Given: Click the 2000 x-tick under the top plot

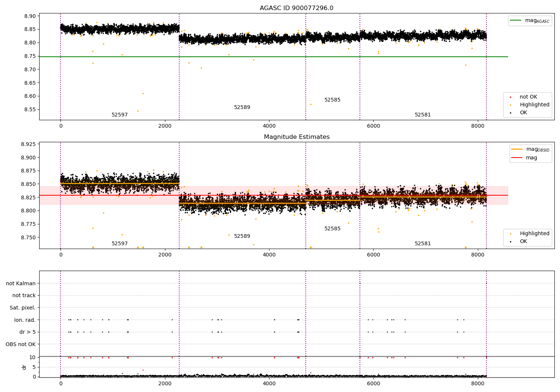Looking at the screenshot, I should pyautogui.click(x=165, y=126).
